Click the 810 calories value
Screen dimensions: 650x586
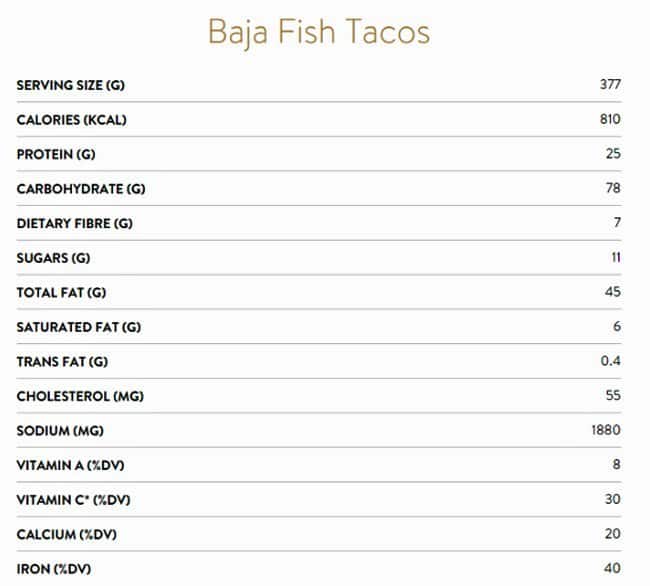[x=610, y=120]
